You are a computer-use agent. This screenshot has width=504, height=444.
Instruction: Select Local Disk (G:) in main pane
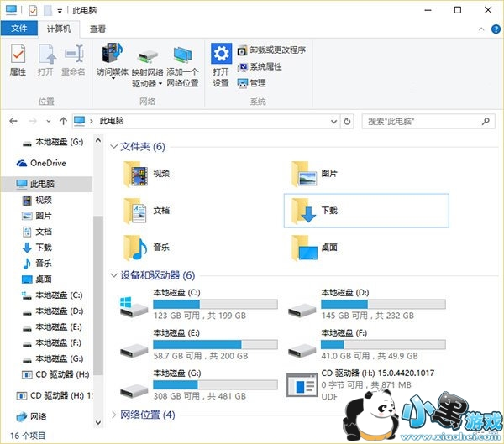[x=199, y=384]
